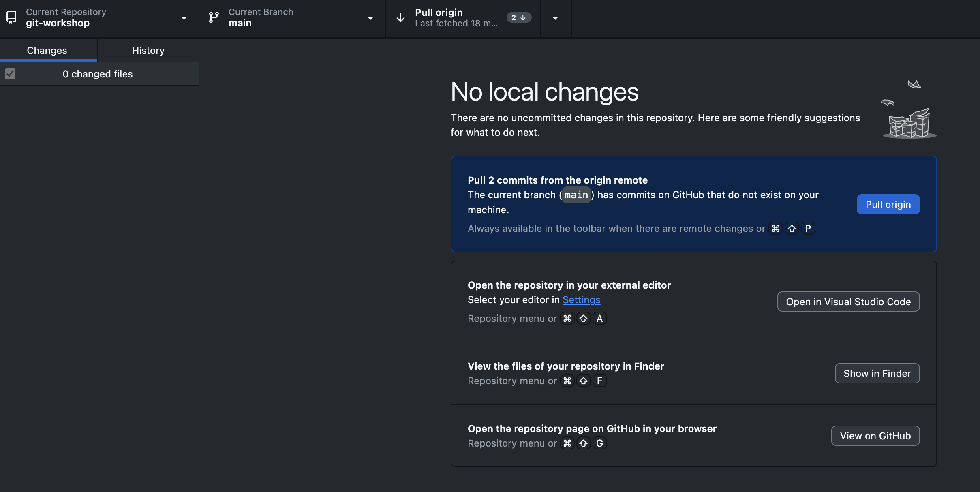Click the G shortcut key badge
Screen dimensions: 980x492
599,443
